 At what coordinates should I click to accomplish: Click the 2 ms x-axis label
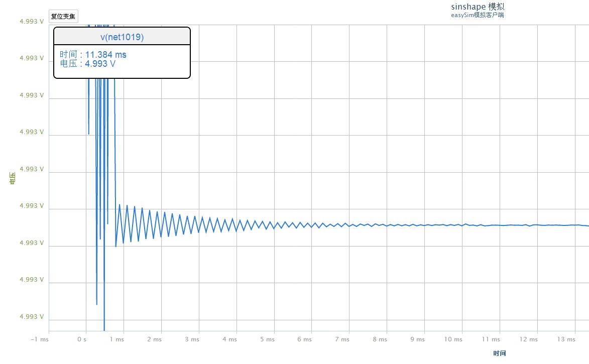[x=154, y=339]
